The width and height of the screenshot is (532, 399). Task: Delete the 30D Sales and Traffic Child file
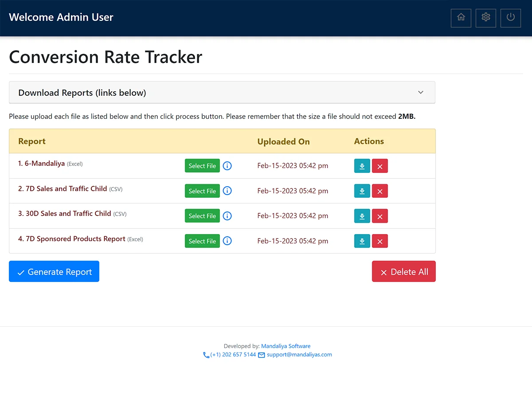click(x=380, y=216)
